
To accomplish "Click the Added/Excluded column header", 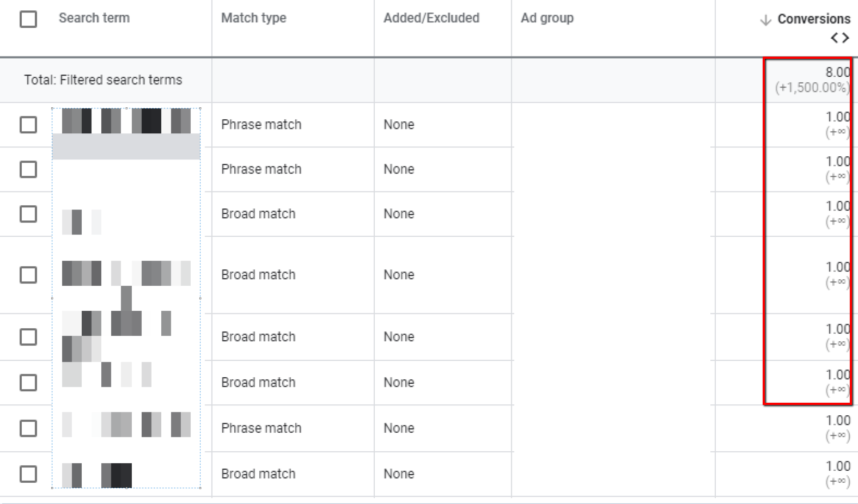I will tap(431, 18).
